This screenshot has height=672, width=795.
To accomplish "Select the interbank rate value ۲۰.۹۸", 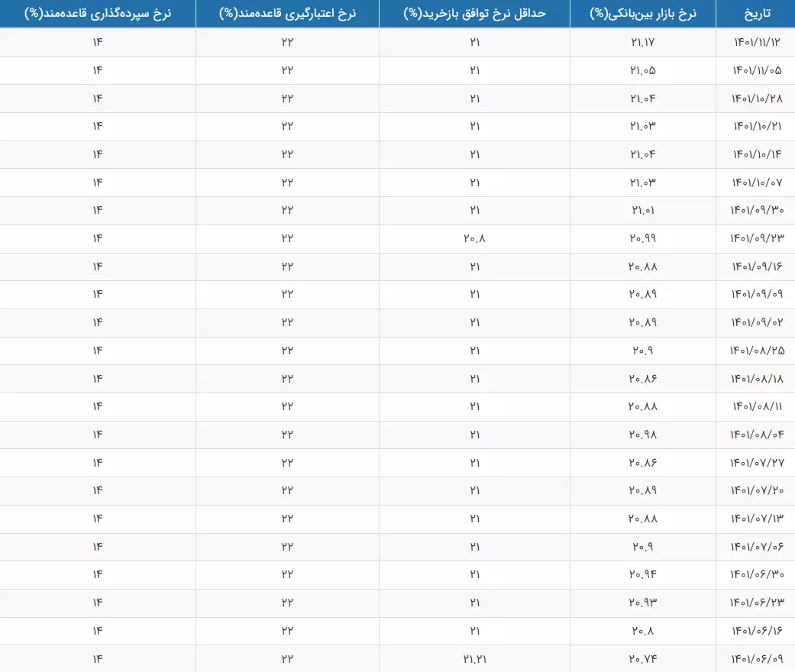I will pos(643,435).
